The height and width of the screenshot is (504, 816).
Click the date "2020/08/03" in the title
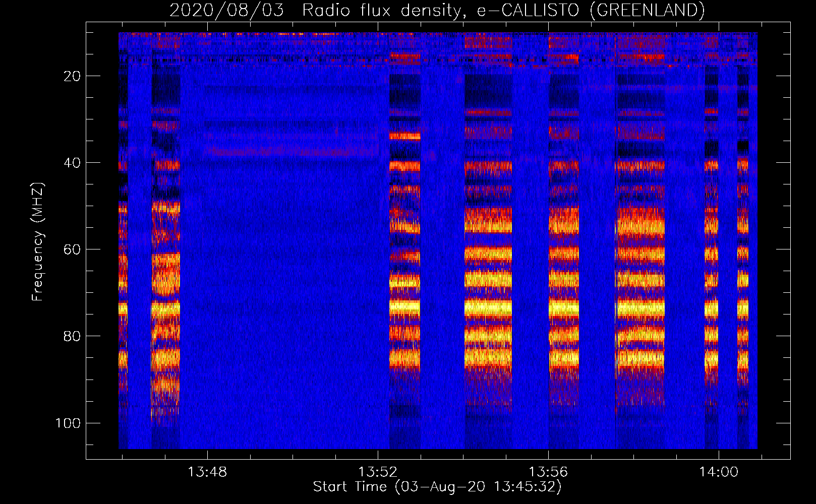coord(227,10)
